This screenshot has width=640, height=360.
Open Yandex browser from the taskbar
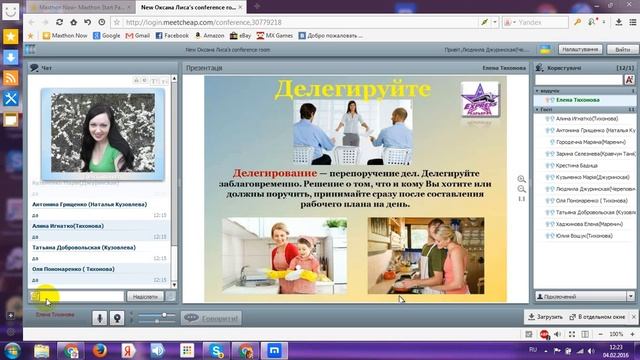tap(129, 351)
